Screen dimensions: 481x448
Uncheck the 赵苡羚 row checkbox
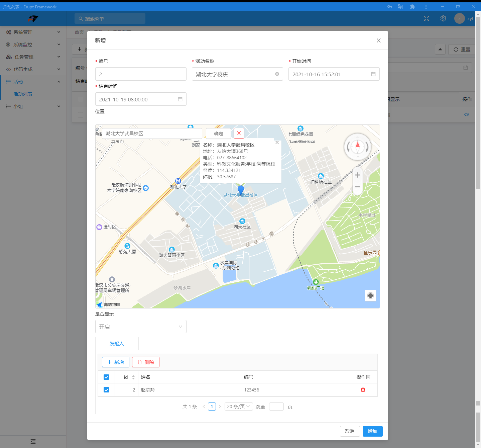106,390
